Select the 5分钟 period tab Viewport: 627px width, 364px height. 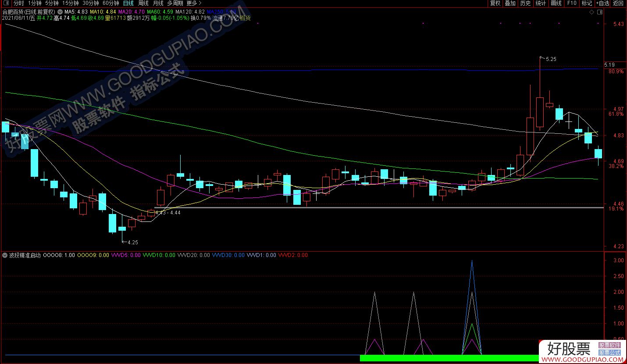click(52, 3)
